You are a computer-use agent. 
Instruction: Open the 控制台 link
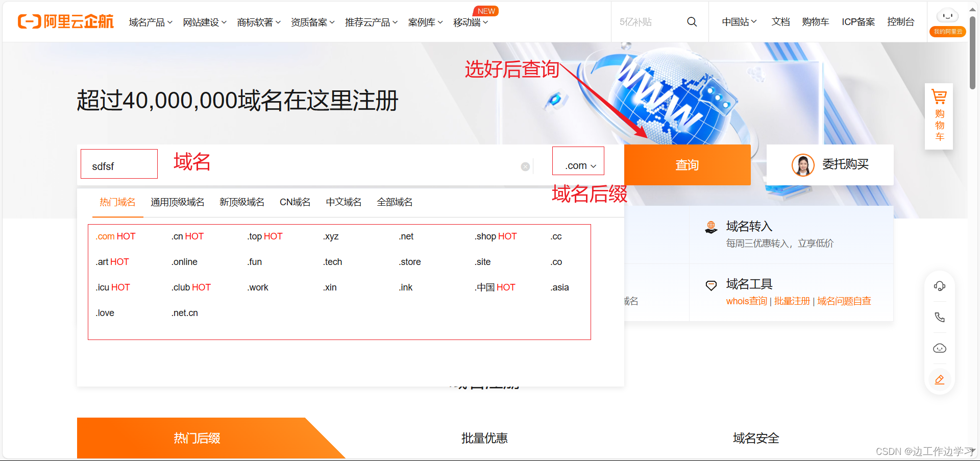[x=900, y=22]
